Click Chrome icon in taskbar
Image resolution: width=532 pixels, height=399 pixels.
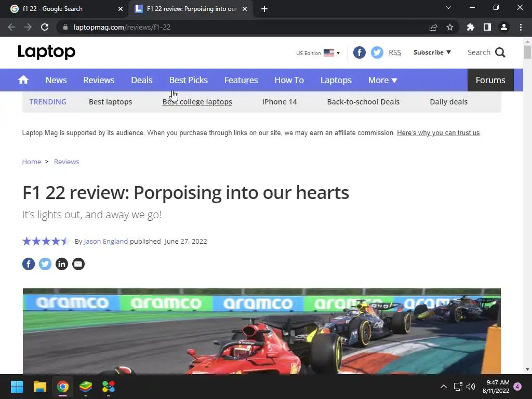pos(63,387)
